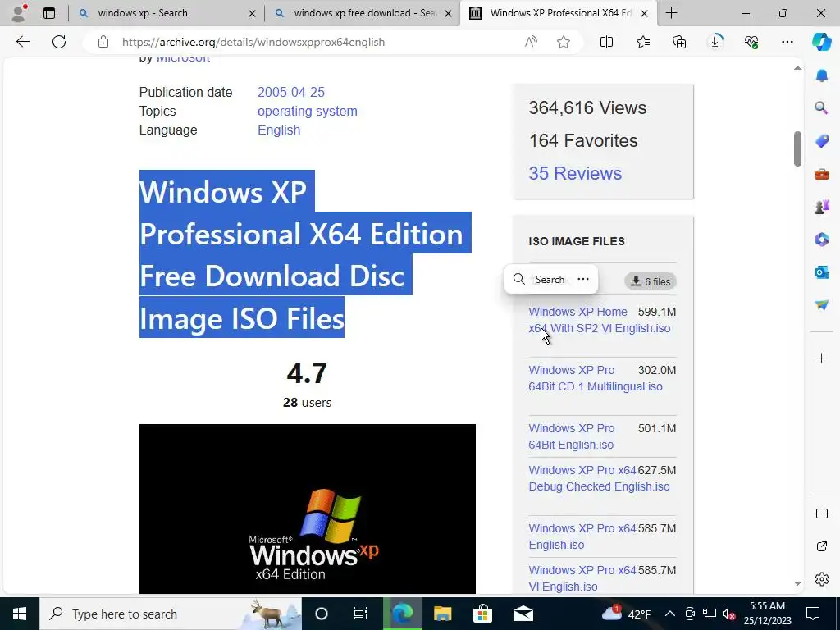
Task: Open sidebar Shopping tag icon
Action: pos(822,141)
